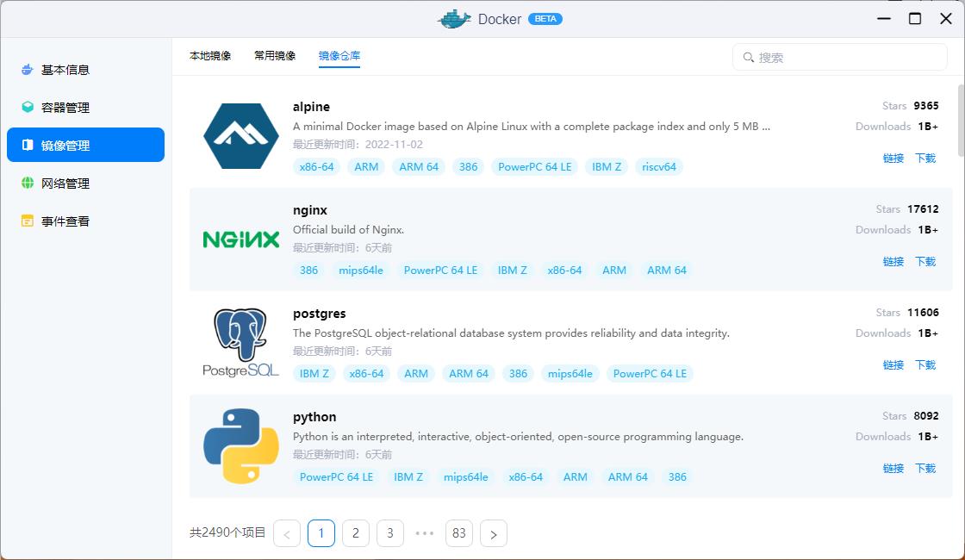Click the NGINX image logo
This screenshot has height=560, width=965.
[241, 240]
